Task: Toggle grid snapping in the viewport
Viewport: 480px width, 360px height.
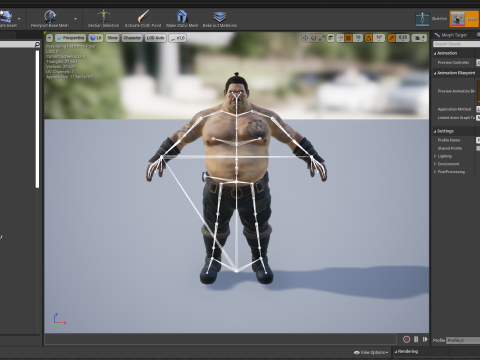Action: tap(348, 38)
